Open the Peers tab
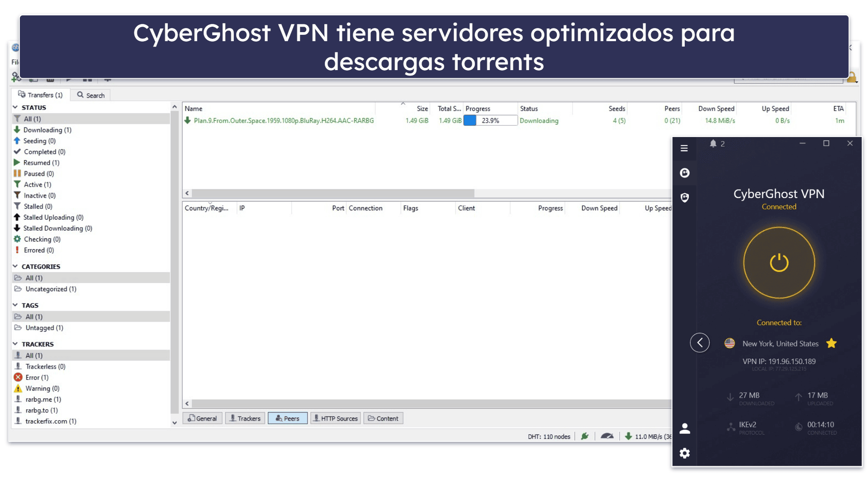This screenshot has height=488, width=868. (287, 418)
